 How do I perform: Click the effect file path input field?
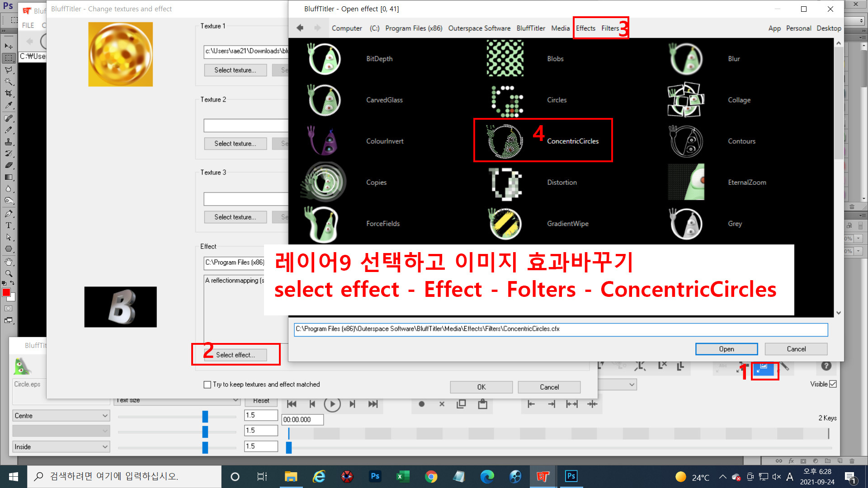click(x=561, y=329)
